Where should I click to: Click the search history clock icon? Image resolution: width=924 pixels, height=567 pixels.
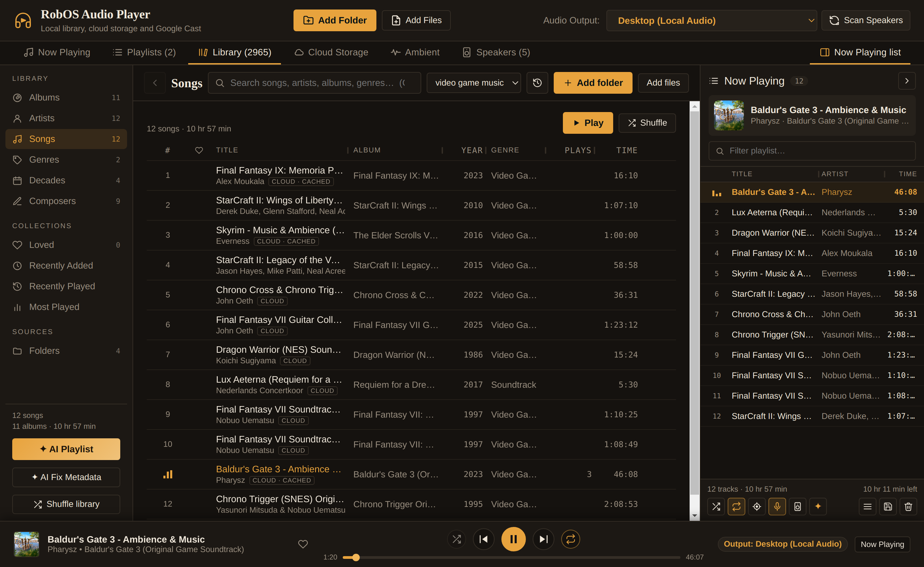tap(537, 83)
